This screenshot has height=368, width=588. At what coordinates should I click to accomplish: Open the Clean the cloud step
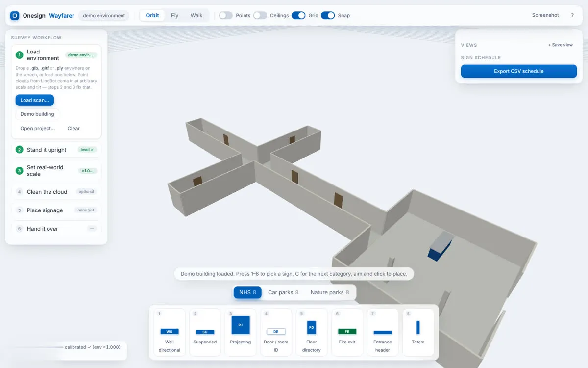click(x=56, y=192)
